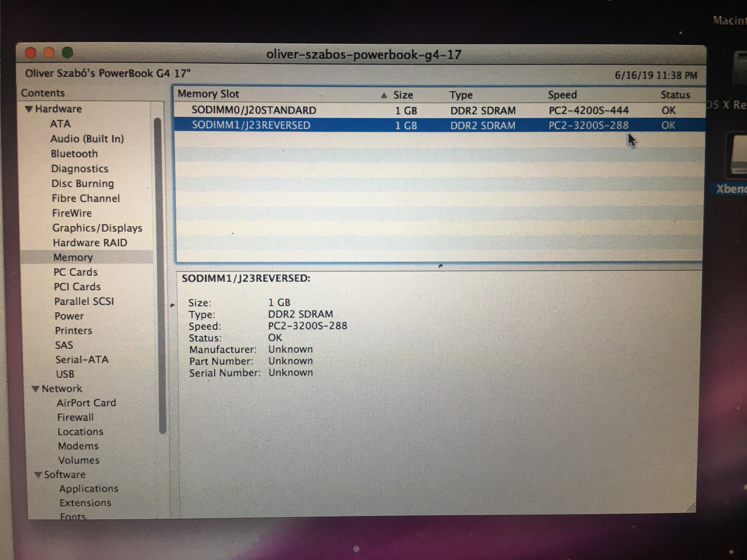
Task: Open the AirPort Card network entry
Action: (86, 403)
